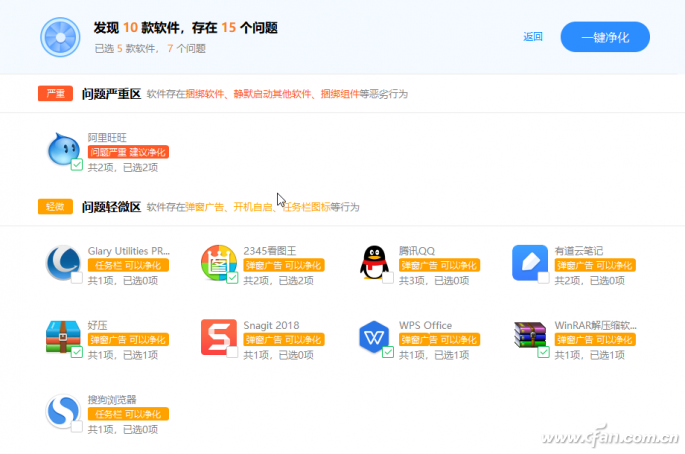
Task: Click the 弹窗广告 可以净化 tag of 2345看图王
Action: tap(284, 265)
